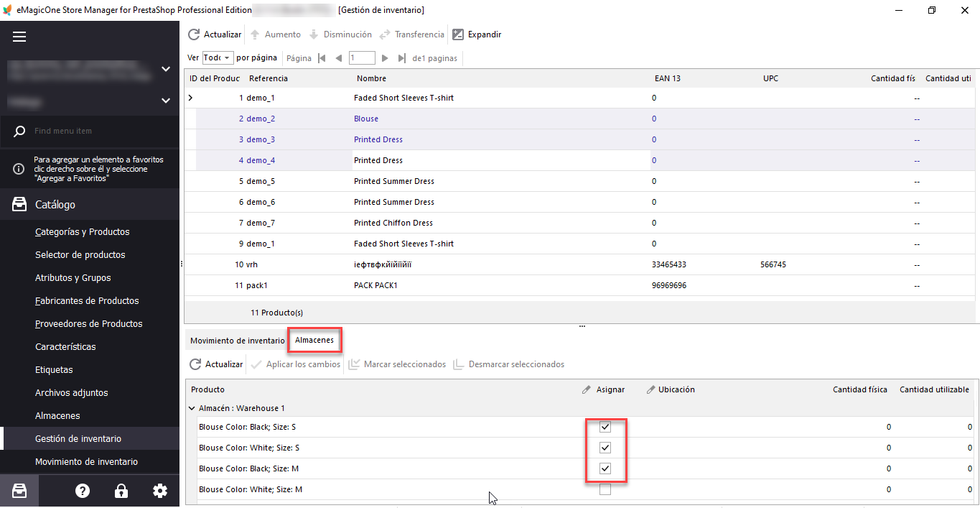Image resolution: width=980 pixels, height=508 pixels.
Task: Open the hamburger menu in sidebar
Action: pyautogui.click(x=19, y=37)
